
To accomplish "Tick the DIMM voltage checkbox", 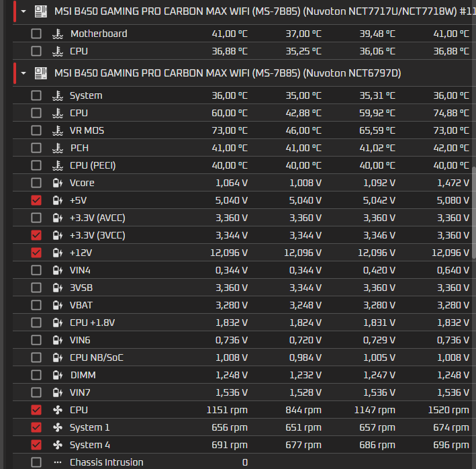I will 36,375.
